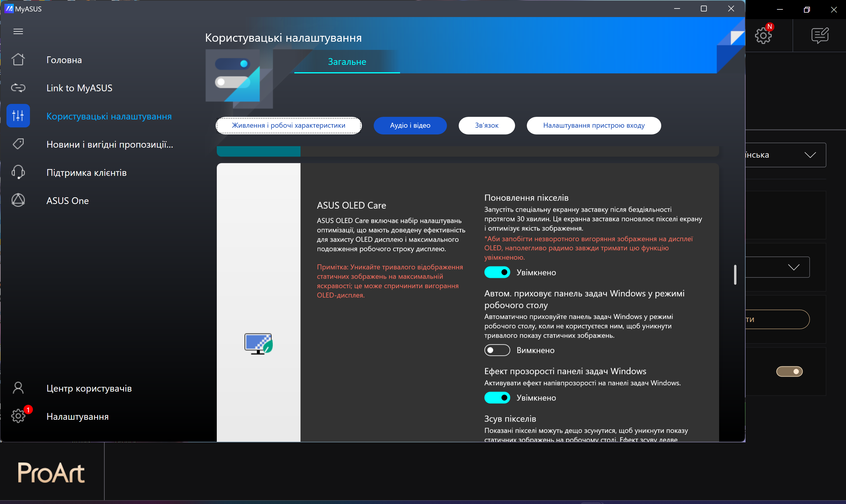
Task: Enable auto-hide Windows taskbar toggle
Action: [x=497, y=350]
